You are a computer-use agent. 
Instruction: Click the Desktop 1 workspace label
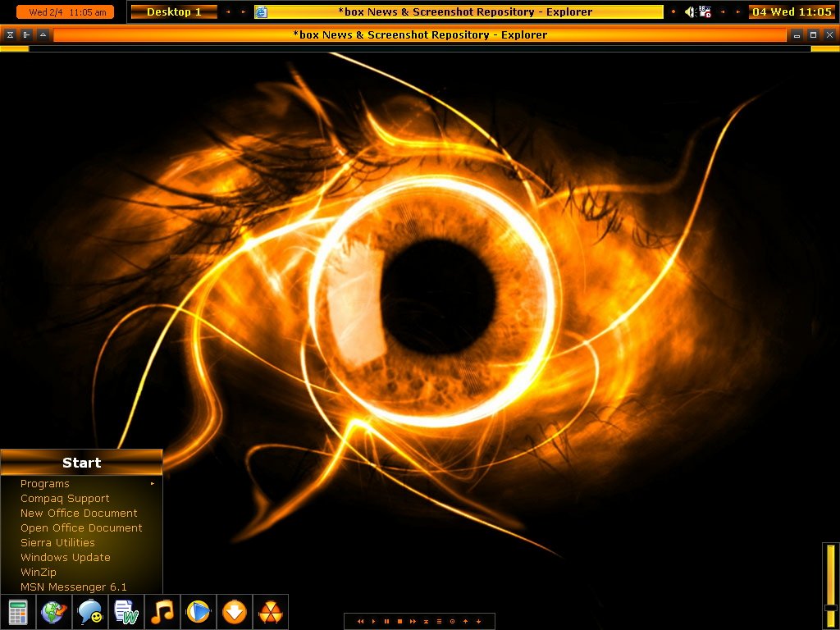[174, 11]
